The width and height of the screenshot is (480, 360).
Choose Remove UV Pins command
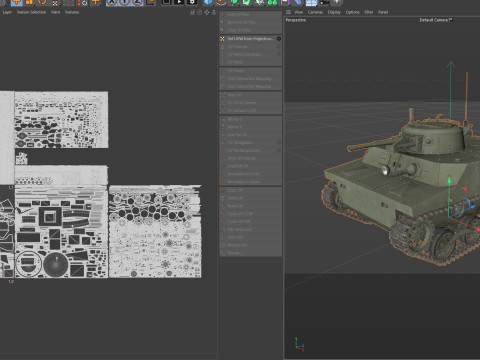coord(250,22)
